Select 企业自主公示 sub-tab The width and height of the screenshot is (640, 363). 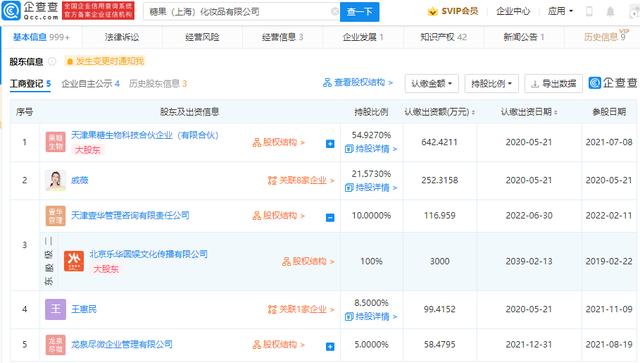pos(90,84)
